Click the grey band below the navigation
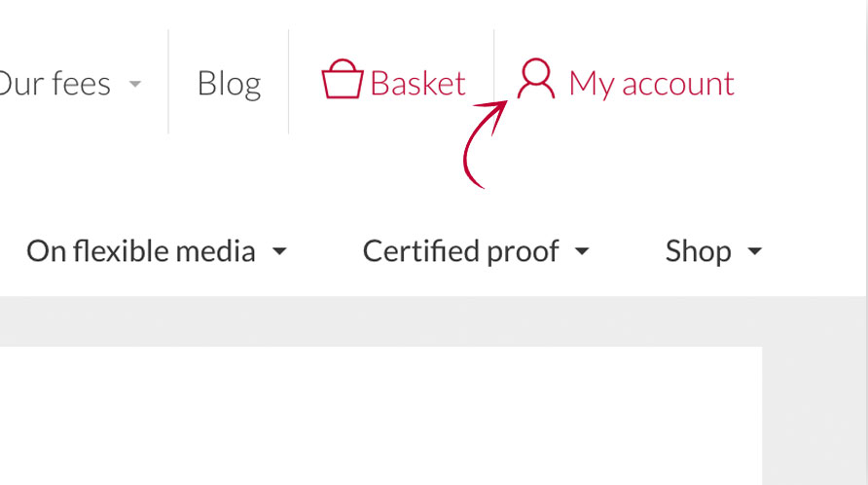 tap(389, 320)
